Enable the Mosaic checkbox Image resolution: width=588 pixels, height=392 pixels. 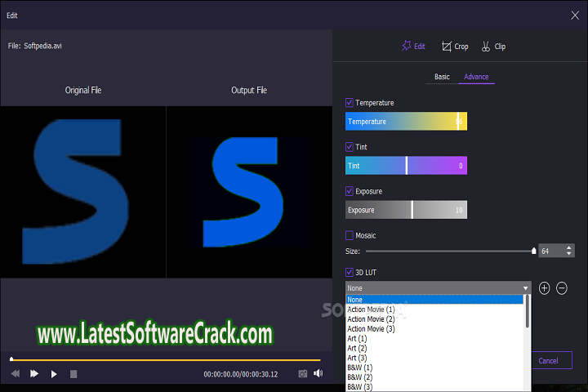(x=350, y=235)
